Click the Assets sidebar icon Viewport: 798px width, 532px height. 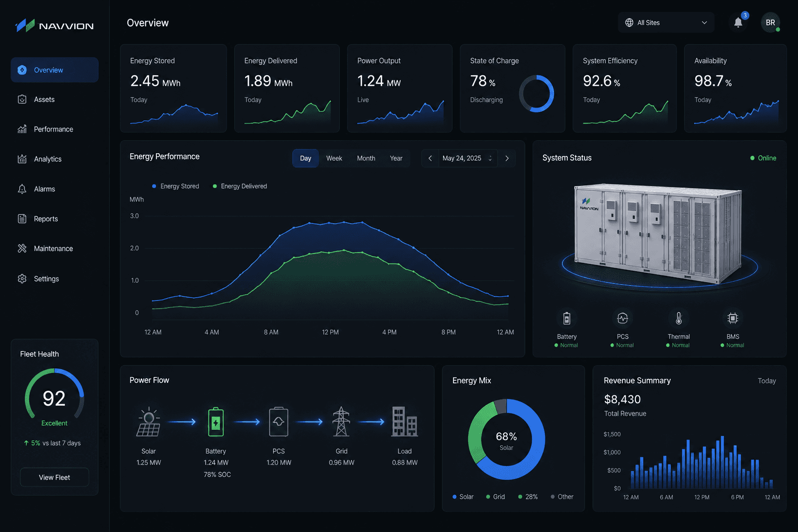[22, 99]
